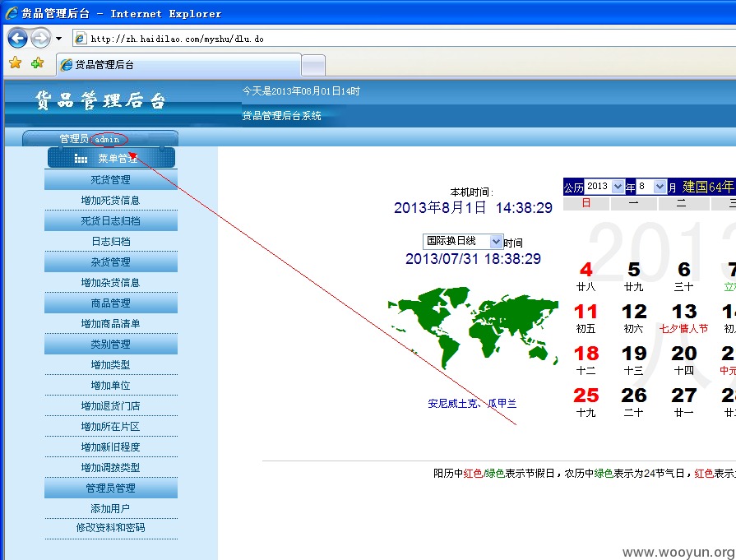Open 增加单位 link

coord(111,386)
